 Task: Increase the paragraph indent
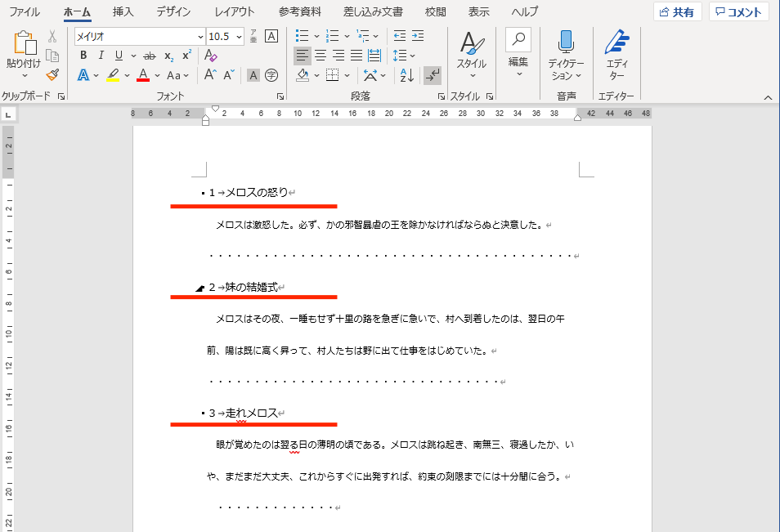tap(418, 36)
